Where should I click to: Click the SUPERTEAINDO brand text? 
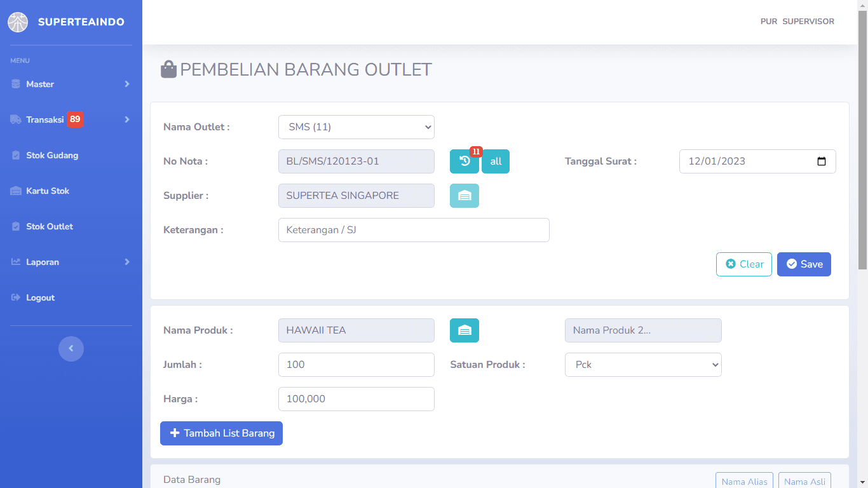pos(81,22)
